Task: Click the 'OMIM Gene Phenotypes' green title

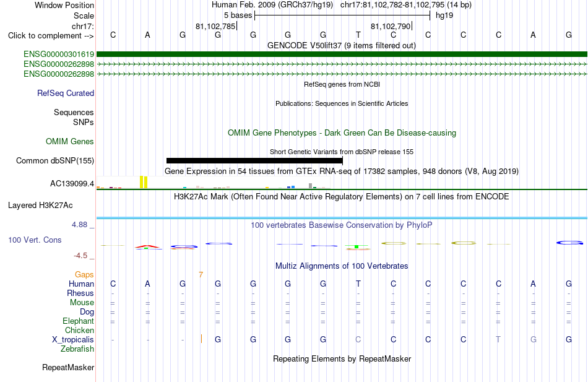Action: (342, 133)
